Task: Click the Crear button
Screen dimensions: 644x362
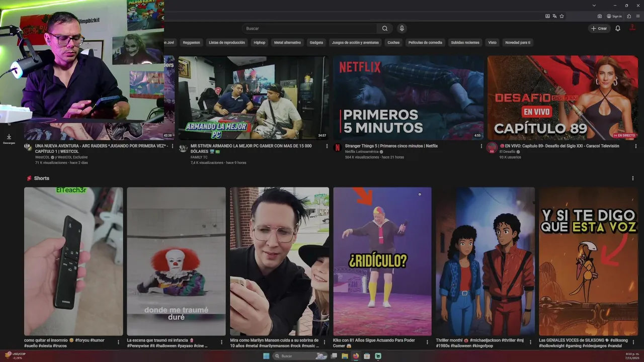Action: point(599,29)
